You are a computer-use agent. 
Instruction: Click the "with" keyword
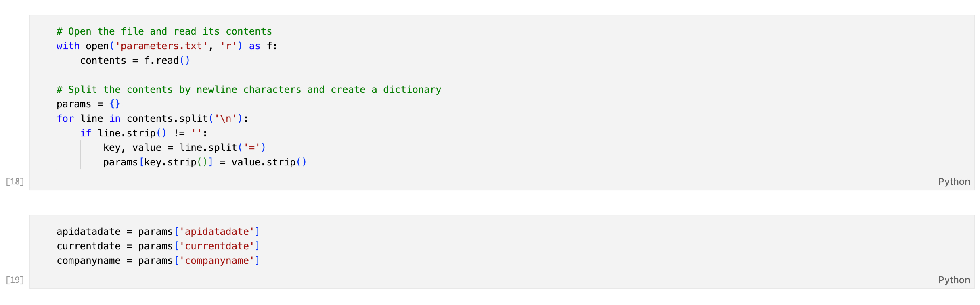coord(68,46)
